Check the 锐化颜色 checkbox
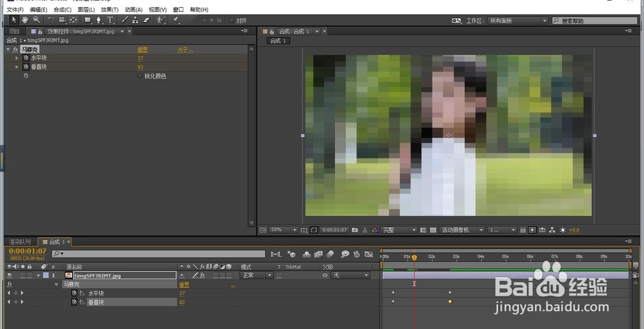 point(140,76)
